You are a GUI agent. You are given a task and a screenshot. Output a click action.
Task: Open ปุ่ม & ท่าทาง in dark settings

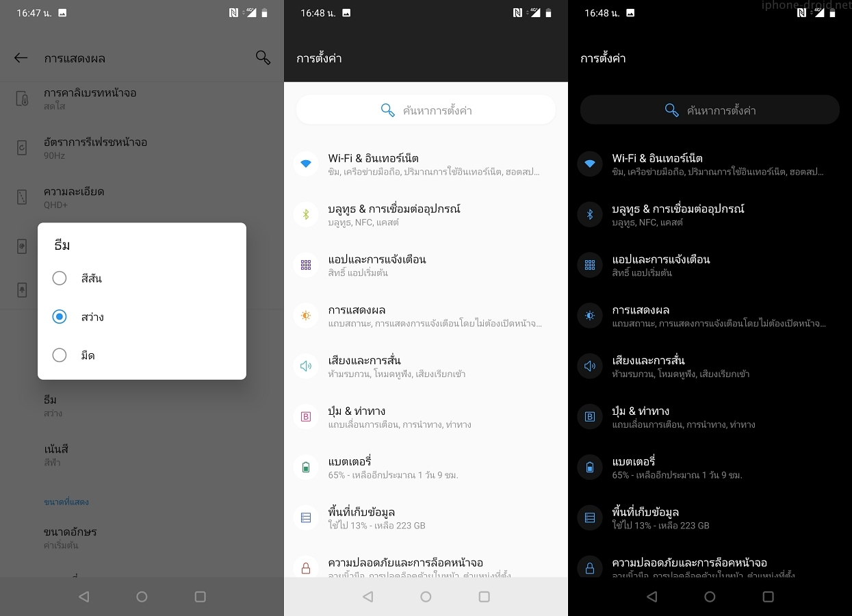point(641,417)
